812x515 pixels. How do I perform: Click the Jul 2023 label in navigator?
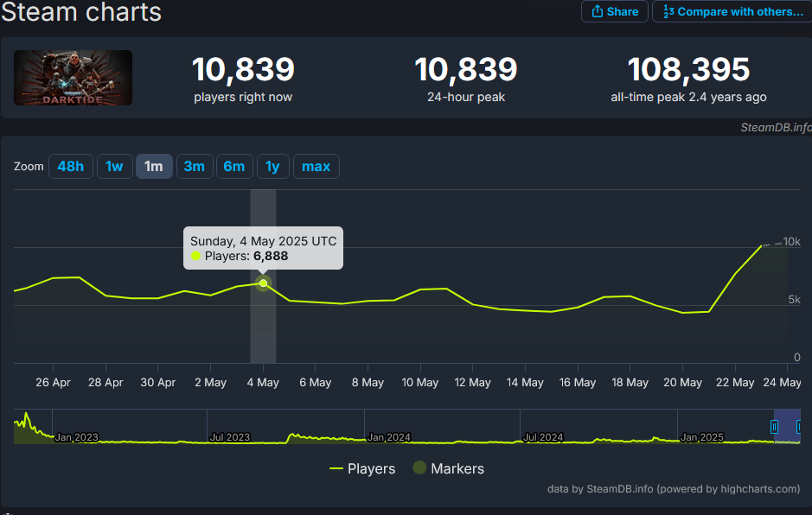pyautogui.click(x=230, y=437)
